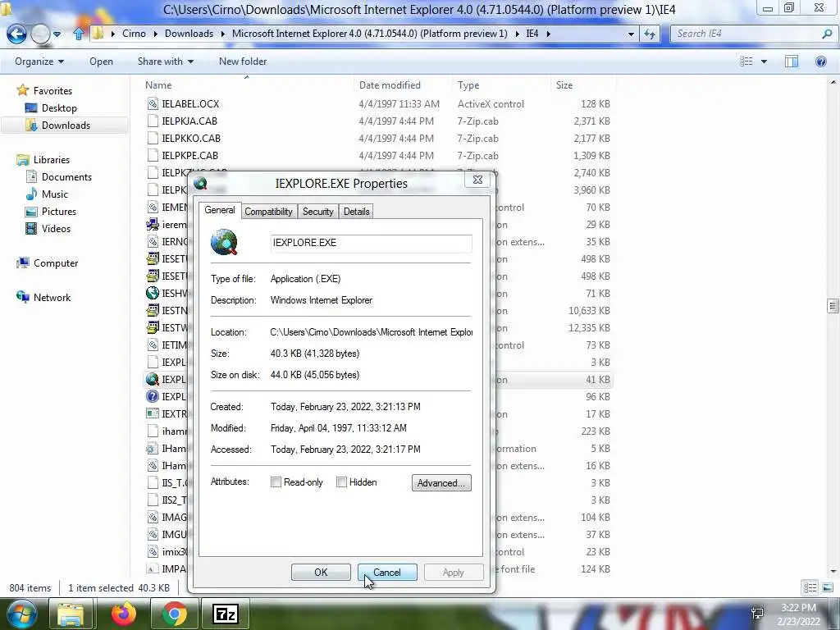
Task: Switch to the Details tab
Action: point(356,212)
